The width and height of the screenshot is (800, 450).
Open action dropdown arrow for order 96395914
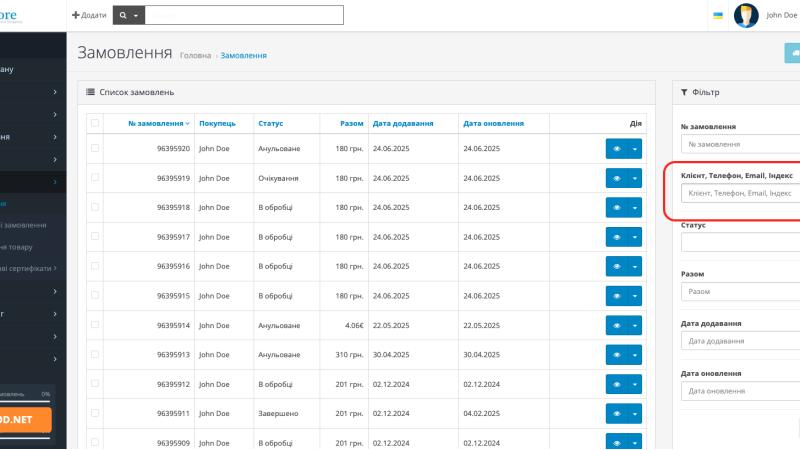(635, 326)
